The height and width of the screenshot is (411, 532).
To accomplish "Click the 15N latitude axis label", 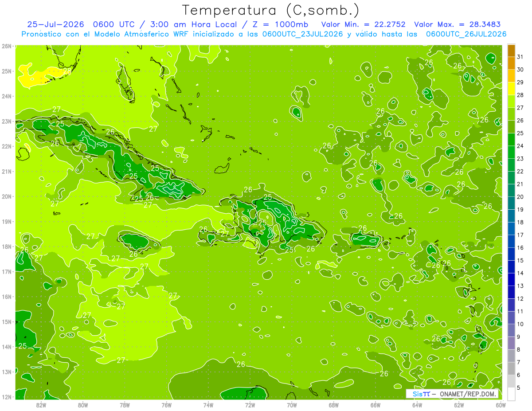I will click(6, 321).
